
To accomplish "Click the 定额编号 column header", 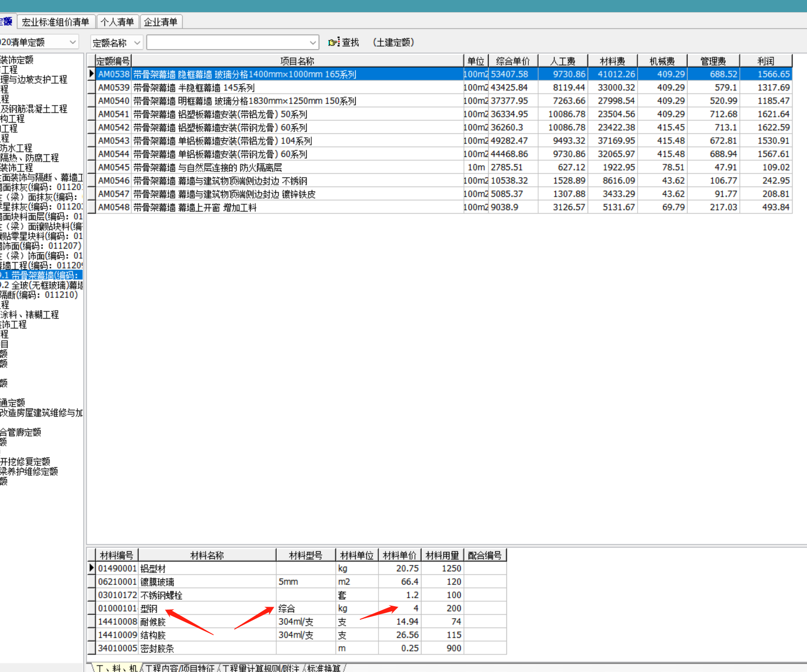I will [113, 61].
